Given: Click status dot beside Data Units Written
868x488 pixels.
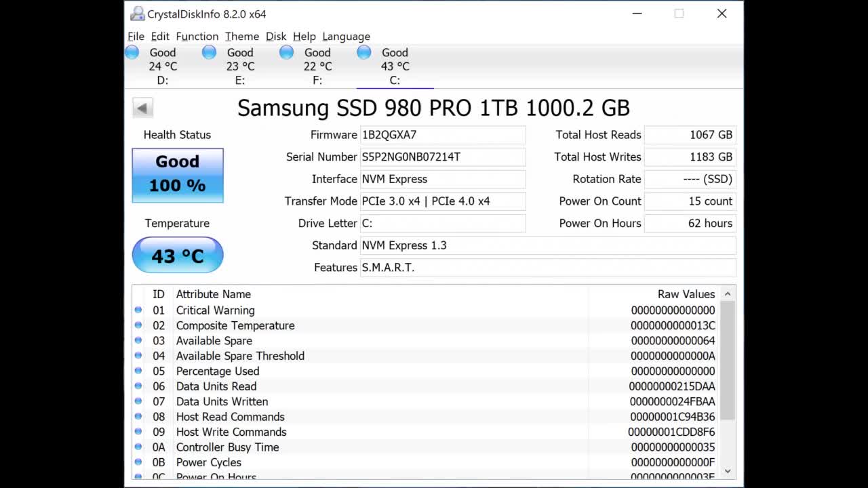Looking at the screenshot, I should point(138,401).
